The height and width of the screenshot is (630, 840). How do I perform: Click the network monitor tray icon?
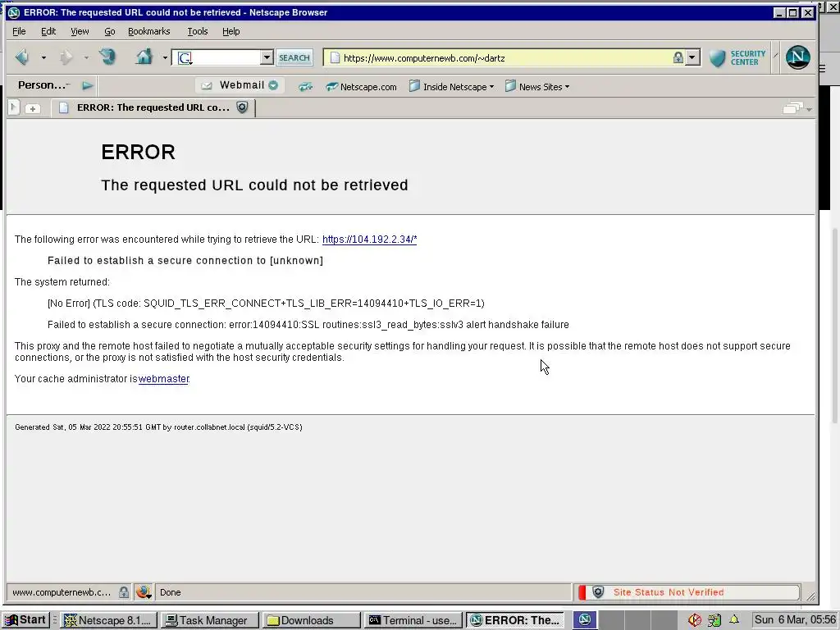tap(714, 620)
